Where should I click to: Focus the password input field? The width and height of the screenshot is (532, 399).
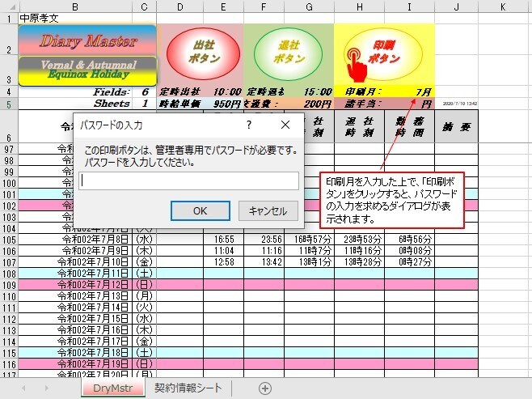[189, 181]
